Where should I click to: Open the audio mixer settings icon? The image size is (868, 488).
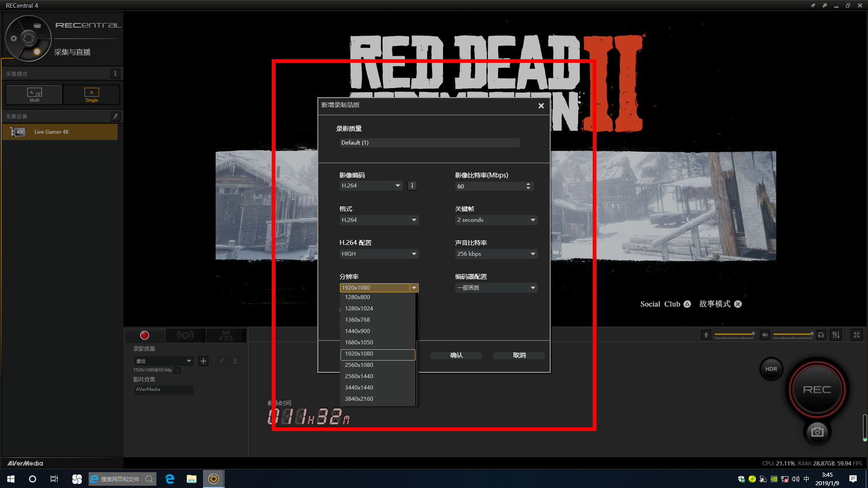836,335
